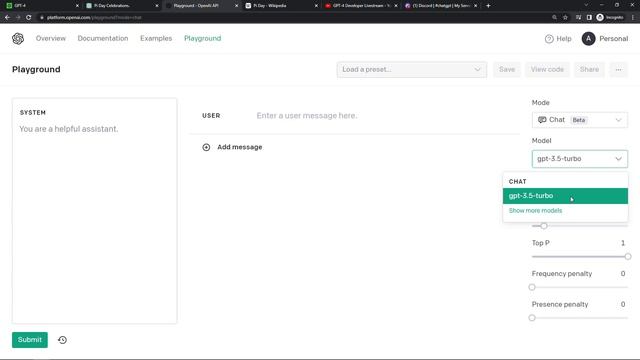Click the media control icon in Chrome toolbar
Screen dimensions: 640x360
click(578, 17)
